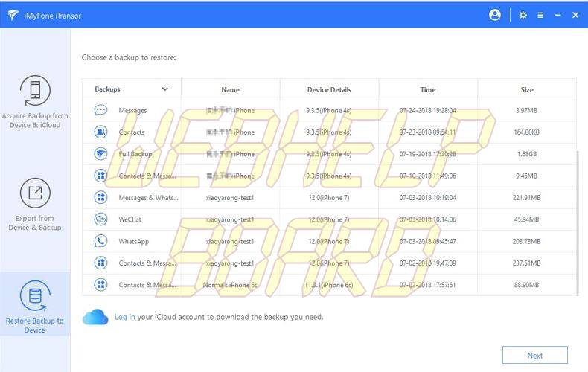The height and width of the screenshot is (372, 588).
Task: Select the WeChat backup label
Action: 130,219
